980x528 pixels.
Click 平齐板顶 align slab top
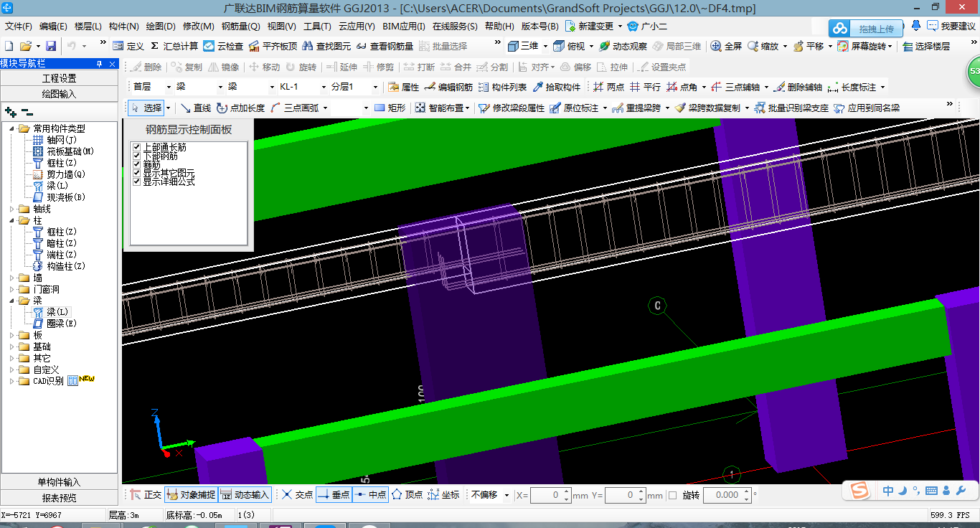tap(273, 46)
